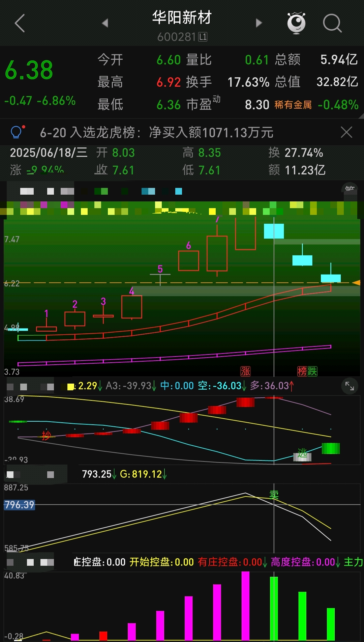Tap the date 2025/06/18/三

point(49,152)
